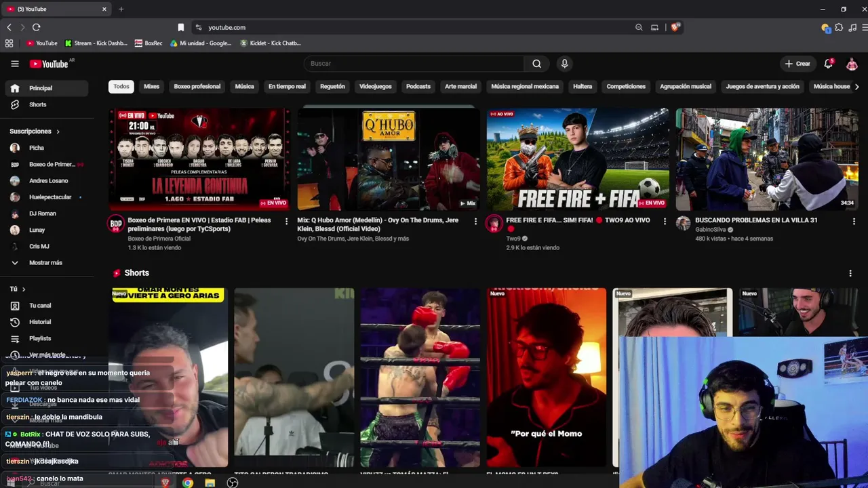Open Kicklet - Kick Chatbot bookmark
Screen dimensions: 868x488
(271, 43)
